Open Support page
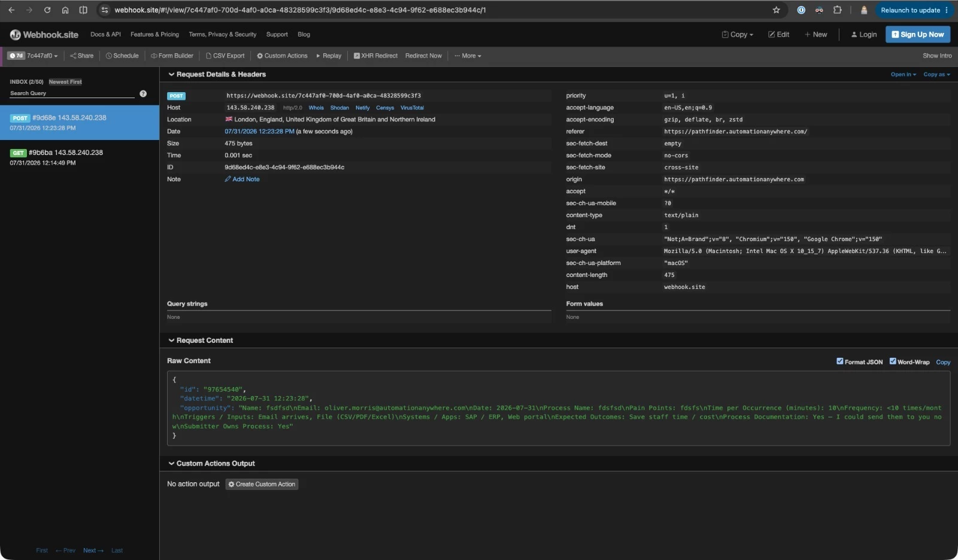958x560 pixels. tap(277, 35)
